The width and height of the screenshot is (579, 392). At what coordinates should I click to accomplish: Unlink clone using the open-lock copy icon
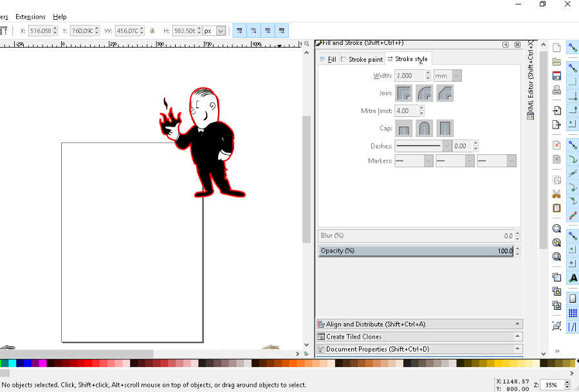[556, 305]
